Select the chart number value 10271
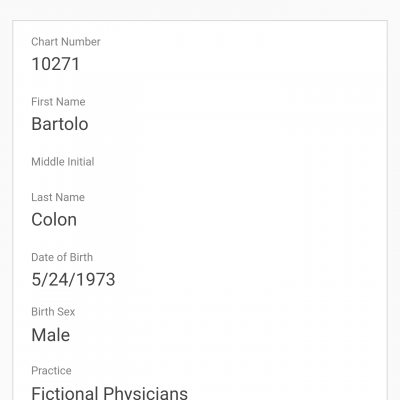The image size is (400, 400). tap(56, 64)
